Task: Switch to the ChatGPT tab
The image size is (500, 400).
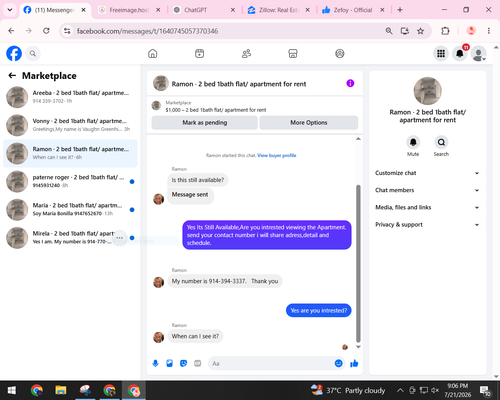Action: point(204,10)
